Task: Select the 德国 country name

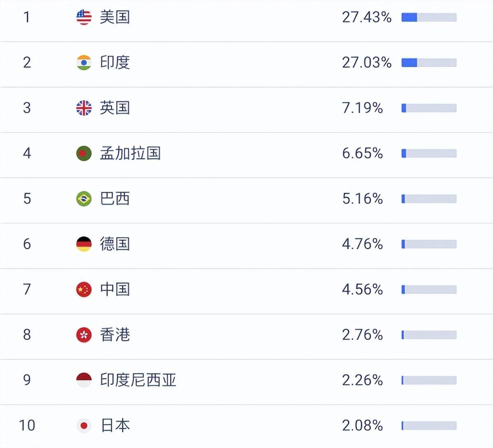Action: 115,244
